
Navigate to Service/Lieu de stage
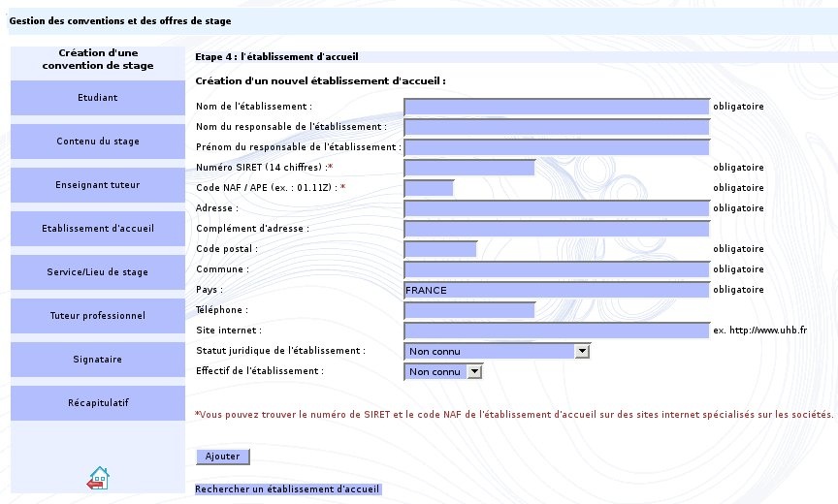97,272
